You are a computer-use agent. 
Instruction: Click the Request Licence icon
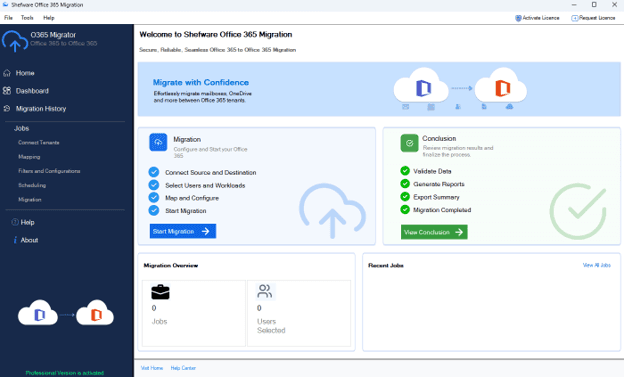575,18
